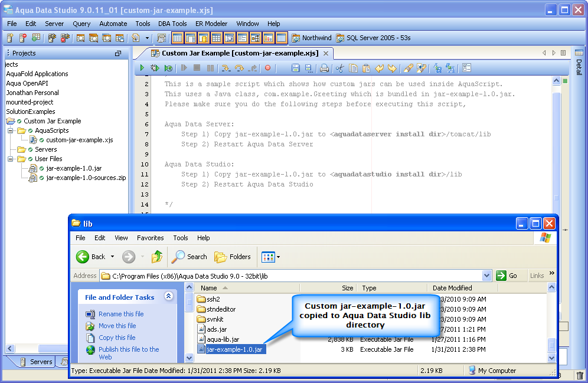Toggle the orange database cylinder icon in main toolbar
This screenshot has width=588, height=383.
(x=203, y=38)
